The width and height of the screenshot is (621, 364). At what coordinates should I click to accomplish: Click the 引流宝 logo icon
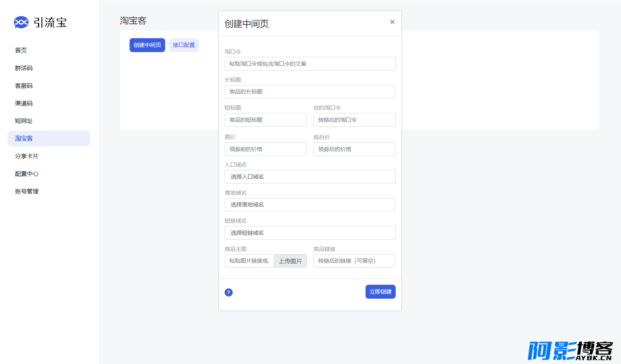tap(21, 22)
